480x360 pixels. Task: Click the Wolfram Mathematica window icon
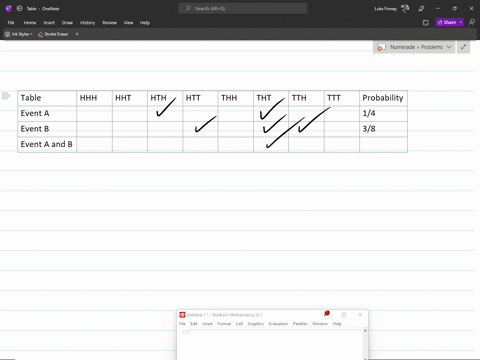tap(182, 315)
